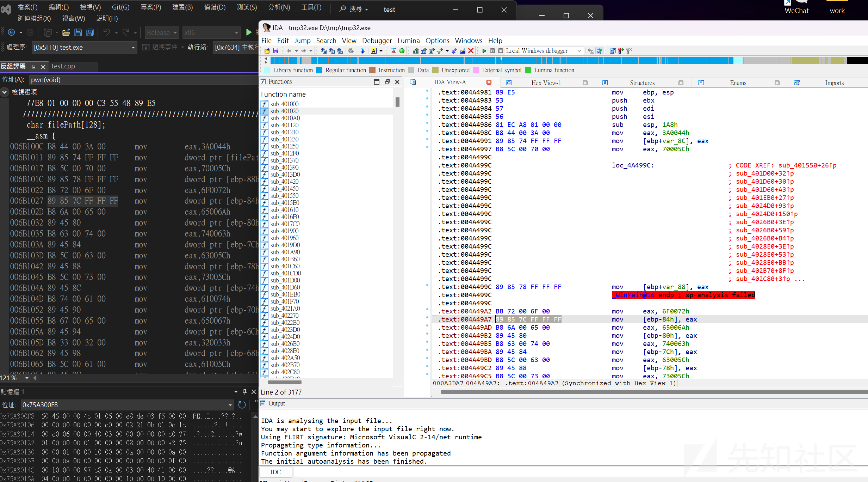868x482 pixels.
Task: Click the convert to code icon in IDA
Action: (x=416, y=51)
